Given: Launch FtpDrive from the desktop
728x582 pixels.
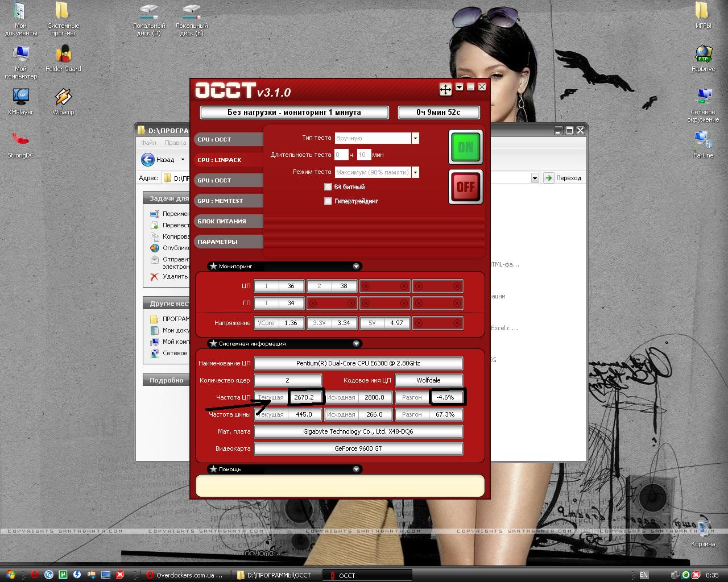Looking at the screenshot, I should (703, 59).
